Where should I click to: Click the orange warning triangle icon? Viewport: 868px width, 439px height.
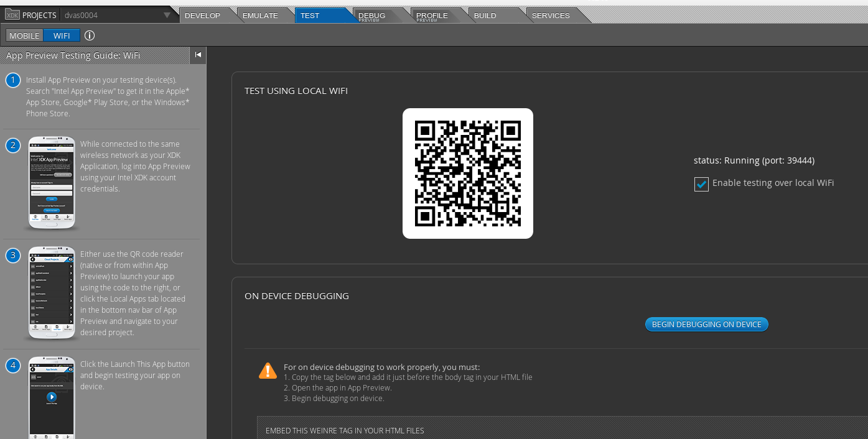tap(268, 371)
